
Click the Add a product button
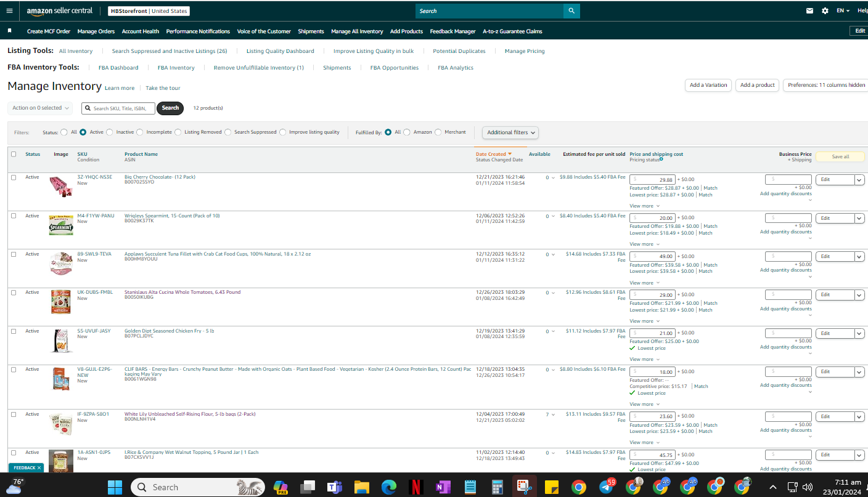tap(758, 85)
